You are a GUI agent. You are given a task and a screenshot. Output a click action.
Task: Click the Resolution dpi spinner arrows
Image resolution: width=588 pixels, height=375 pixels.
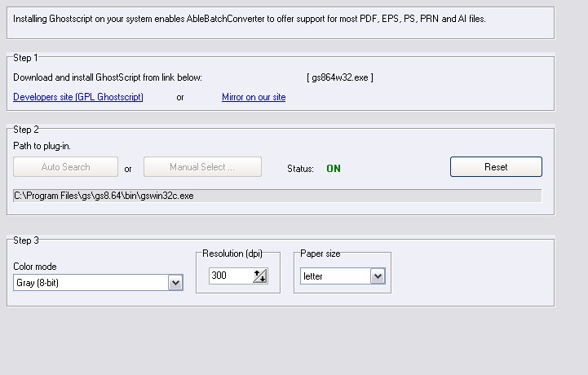pyautogui.click(x=260, y=276)
